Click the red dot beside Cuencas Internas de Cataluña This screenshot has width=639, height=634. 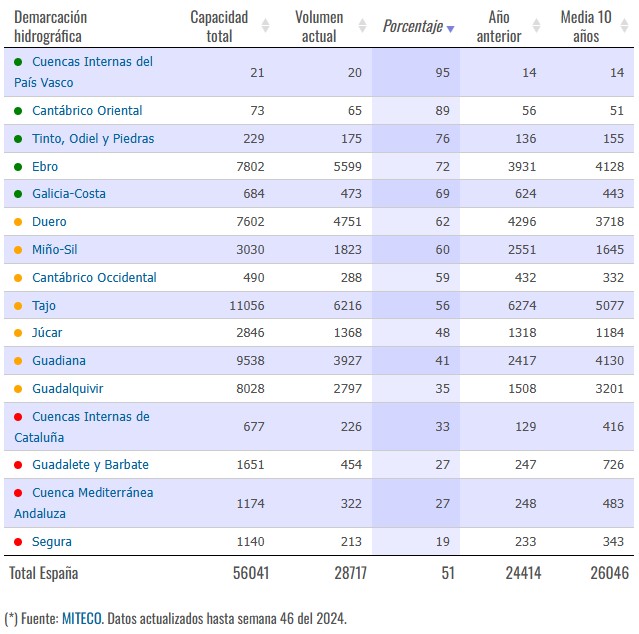pos(18,417)
